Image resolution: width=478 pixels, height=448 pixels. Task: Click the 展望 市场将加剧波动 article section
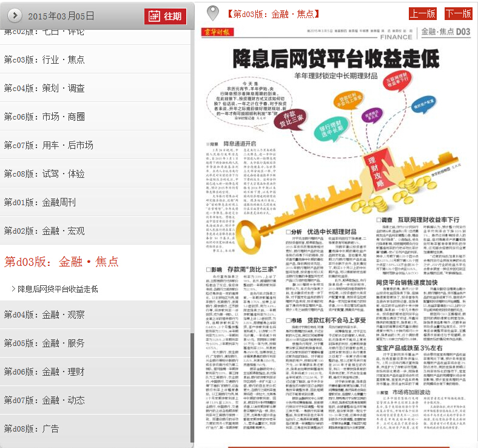pyautogui.click(x=421, y=410)
